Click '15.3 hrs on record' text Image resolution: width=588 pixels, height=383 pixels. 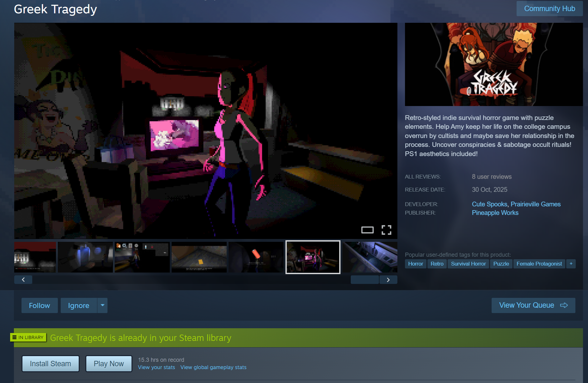coord(161,360)
